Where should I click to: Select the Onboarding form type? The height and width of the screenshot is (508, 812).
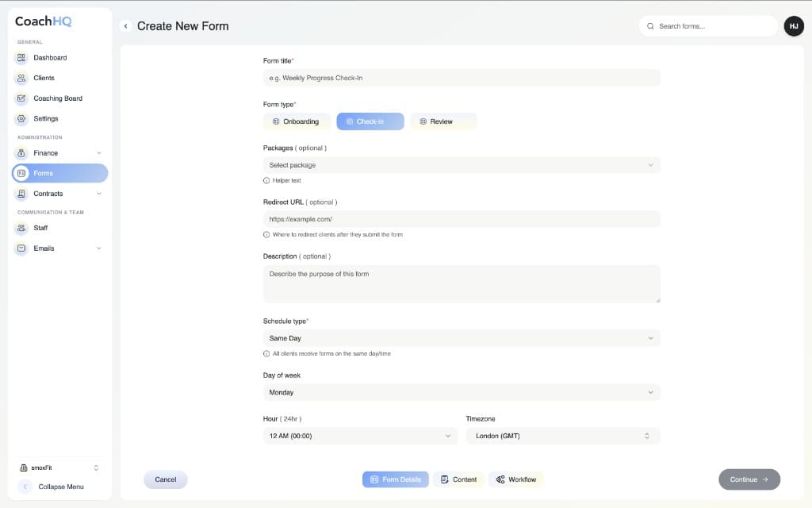point(297,121)
